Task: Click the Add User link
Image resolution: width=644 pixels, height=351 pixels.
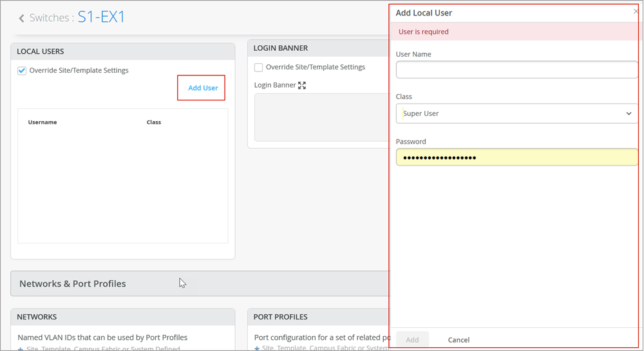Action: pyautogui.click(x=203, y=88)
